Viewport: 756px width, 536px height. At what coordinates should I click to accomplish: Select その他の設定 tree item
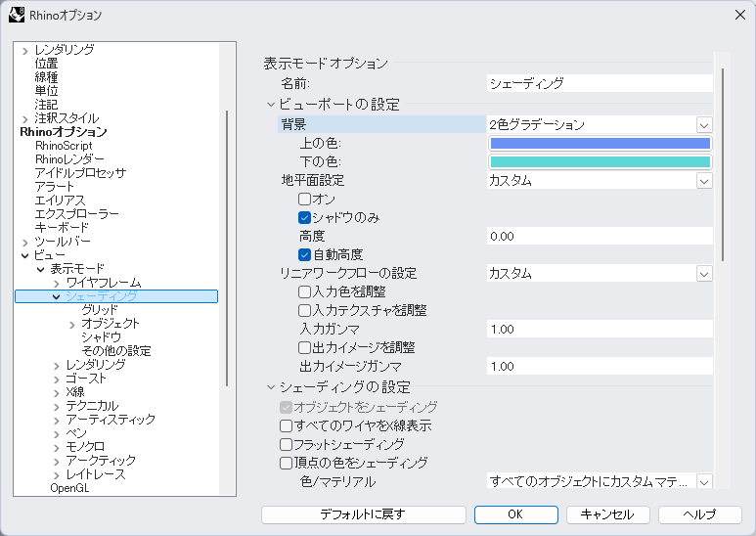[116, 351]
